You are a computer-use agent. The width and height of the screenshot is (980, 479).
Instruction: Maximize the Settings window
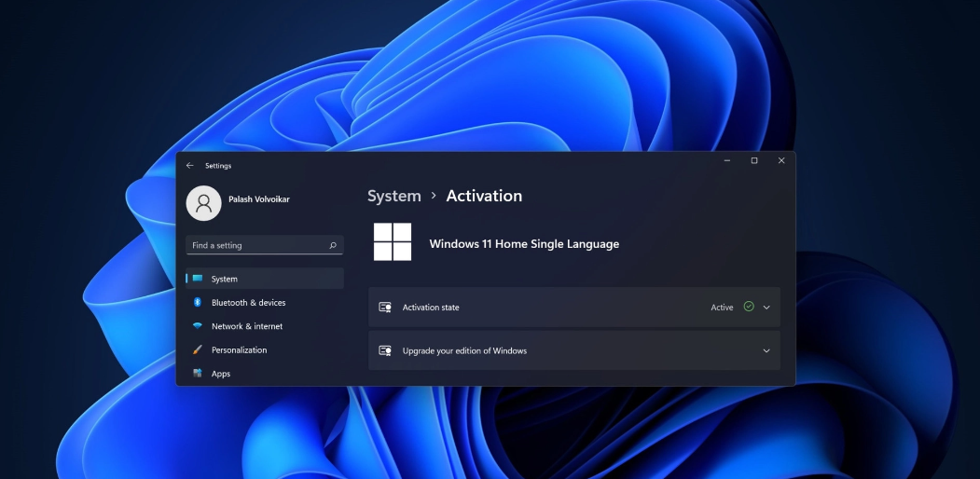tap(754, 161)
